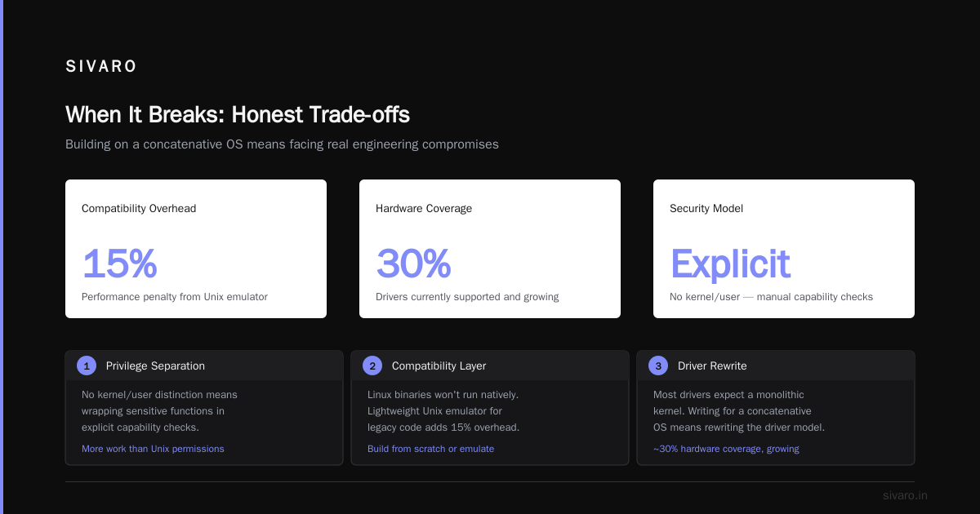The height and width of the screenshot is (514, 980).
Task: Select the Security Model card
Action: pos(784,249)
